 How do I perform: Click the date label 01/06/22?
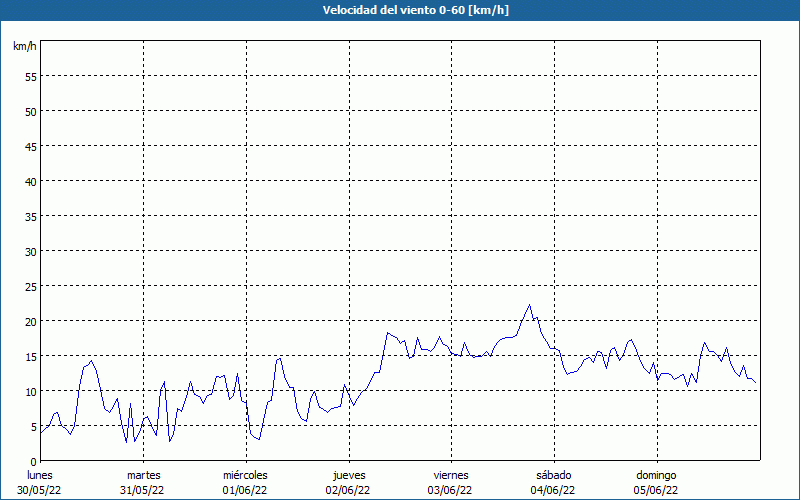[245, 490]
